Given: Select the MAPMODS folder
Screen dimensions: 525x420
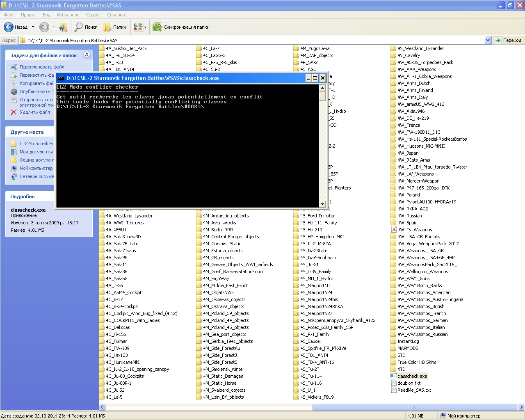Looking at the screenshot, I should pyautogui.click(x=407, y=348).
